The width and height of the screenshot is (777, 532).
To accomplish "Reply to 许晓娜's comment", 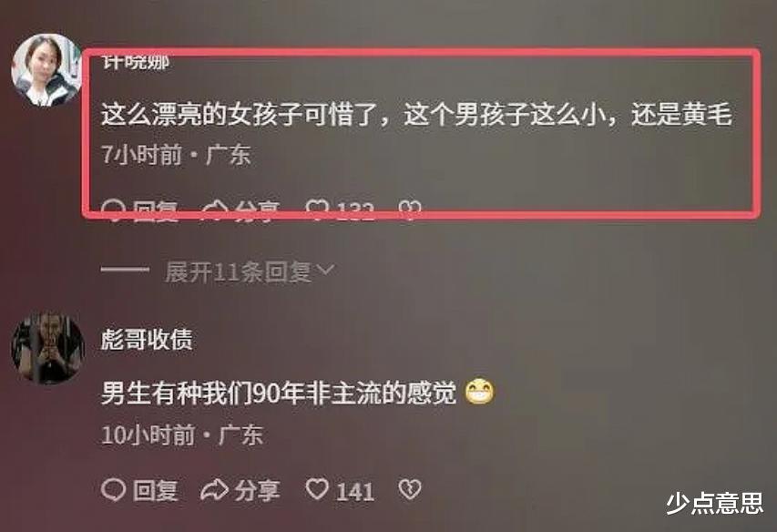I will (x=139, y=210).
